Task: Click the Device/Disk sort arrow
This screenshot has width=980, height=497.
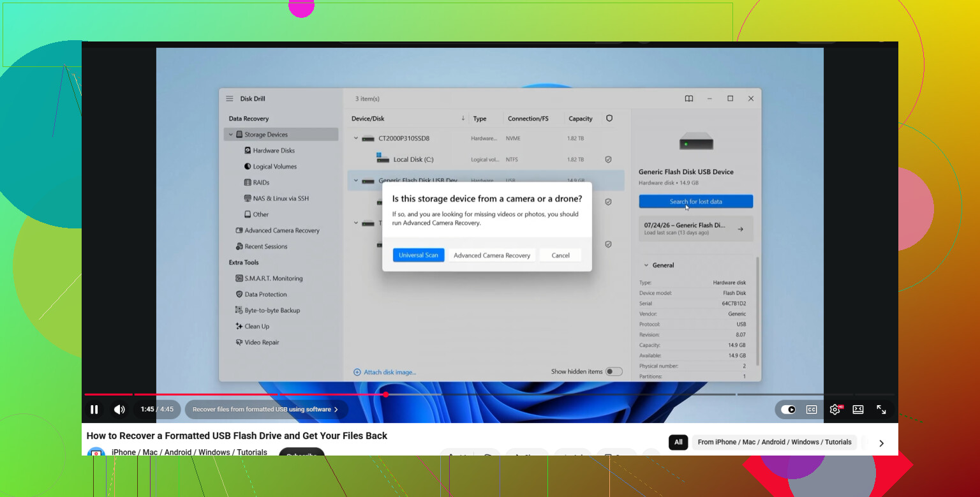Action: click(x=463, y=119)
